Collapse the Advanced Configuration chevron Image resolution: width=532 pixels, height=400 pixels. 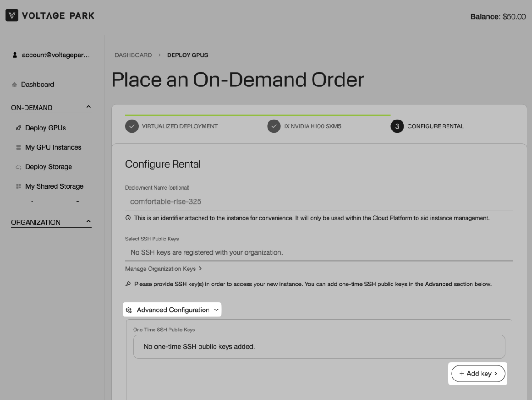point(216,310)
